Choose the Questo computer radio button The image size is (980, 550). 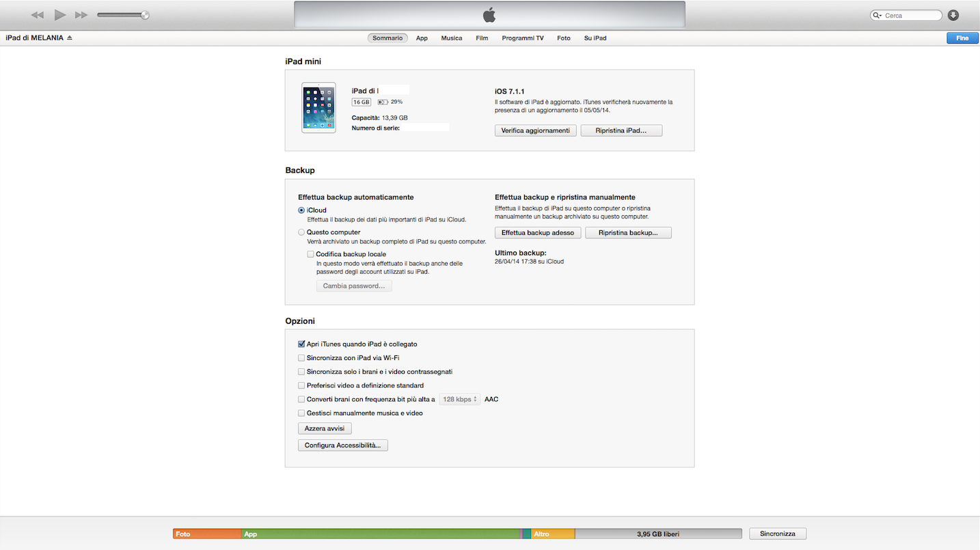[301, 232]
